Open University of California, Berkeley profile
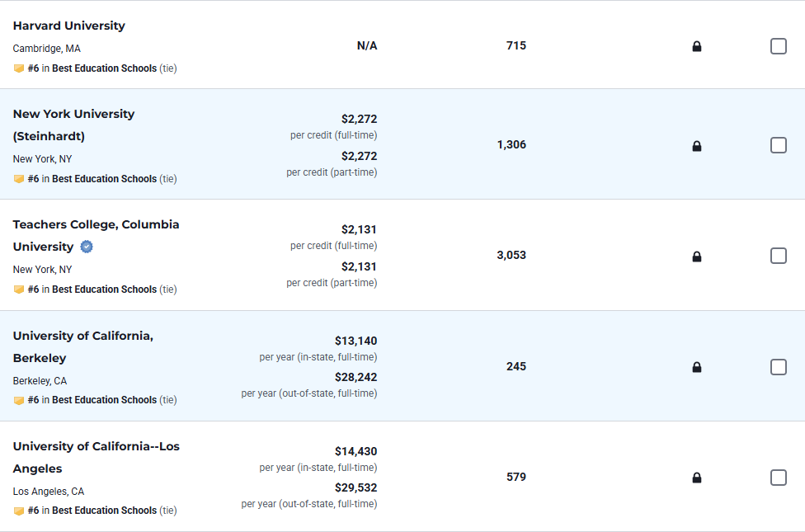This screenshot has height=532, width=805. (82, 336)
